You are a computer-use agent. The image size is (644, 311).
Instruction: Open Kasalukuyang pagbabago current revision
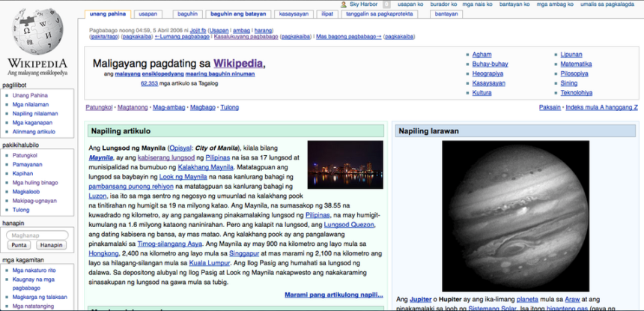click(x=246, y=37)
